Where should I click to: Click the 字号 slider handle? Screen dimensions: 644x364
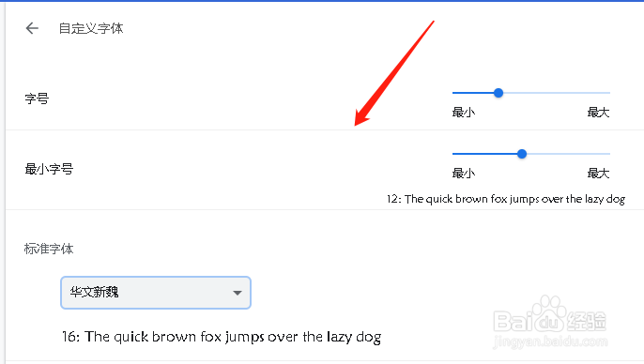point(498,93)
